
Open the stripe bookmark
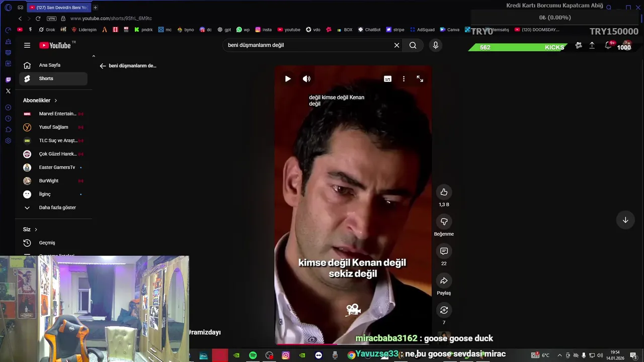395,30
